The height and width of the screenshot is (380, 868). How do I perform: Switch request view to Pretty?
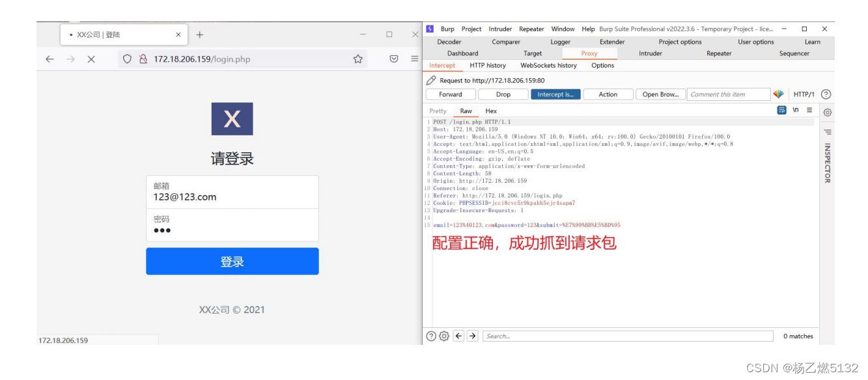coord(438,111)
